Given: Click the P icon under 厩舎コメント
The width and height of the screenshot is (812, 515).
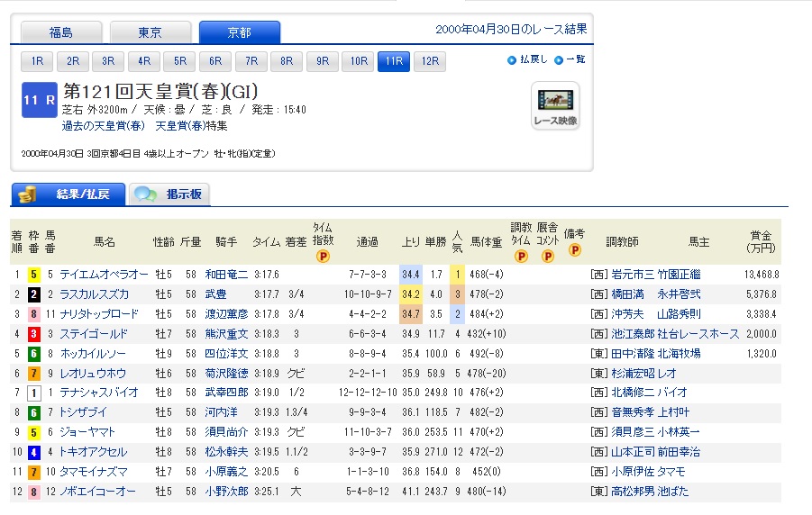Looking at the screenshot, I should (547, 256).
